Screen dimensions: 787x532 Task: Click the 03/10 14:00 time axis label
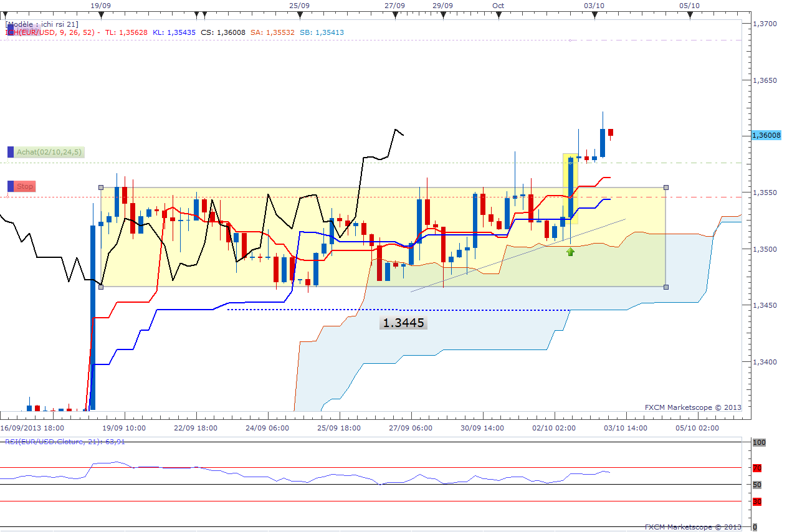pyautogui.click(x=626, y=428)
